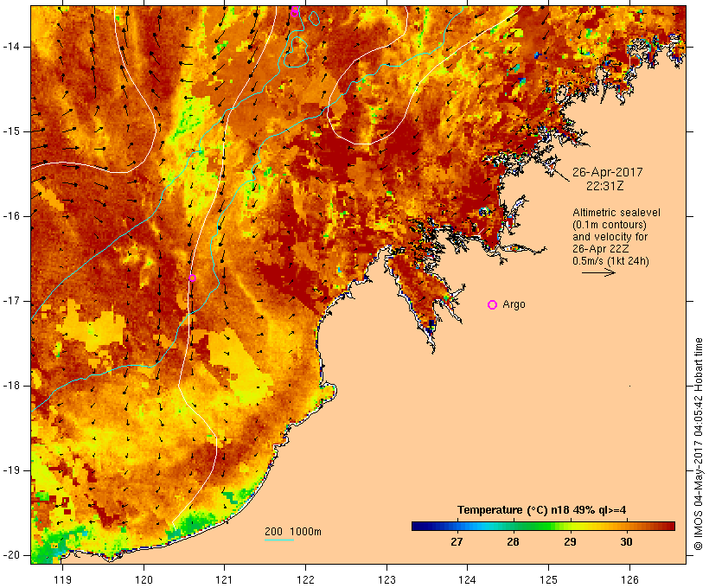Screen dimensions: 709x588
Task: Click the color bar label "29"
Action: coord(570,542)
